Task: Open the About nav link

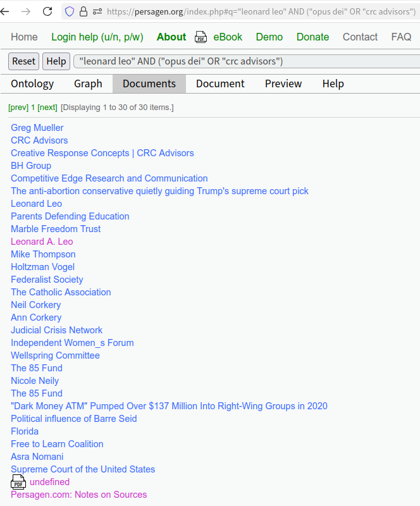Action: click(171, 37)
